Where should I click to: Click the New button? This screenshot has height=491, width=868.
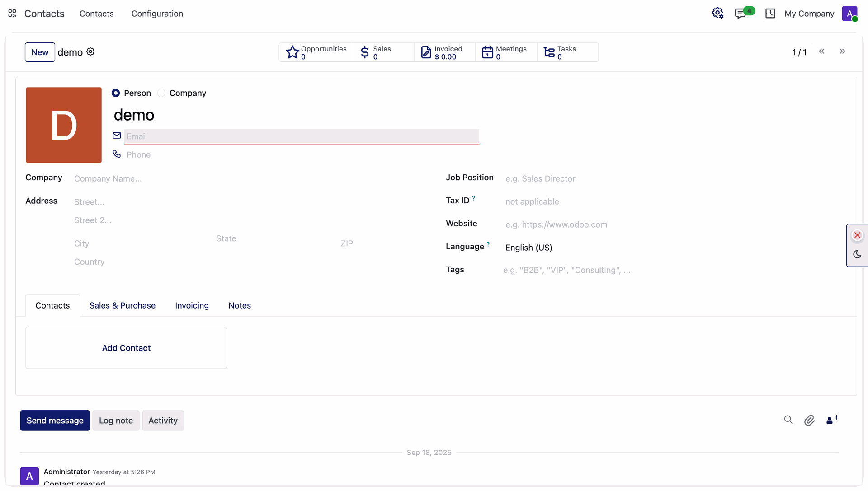point(40,52)
